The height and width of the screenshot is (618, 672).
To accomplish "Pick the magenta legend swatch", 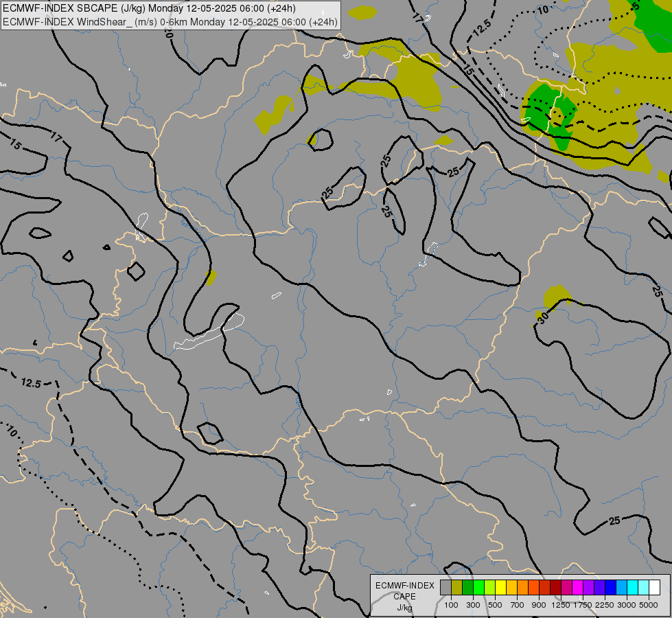I will coord(577,588).
